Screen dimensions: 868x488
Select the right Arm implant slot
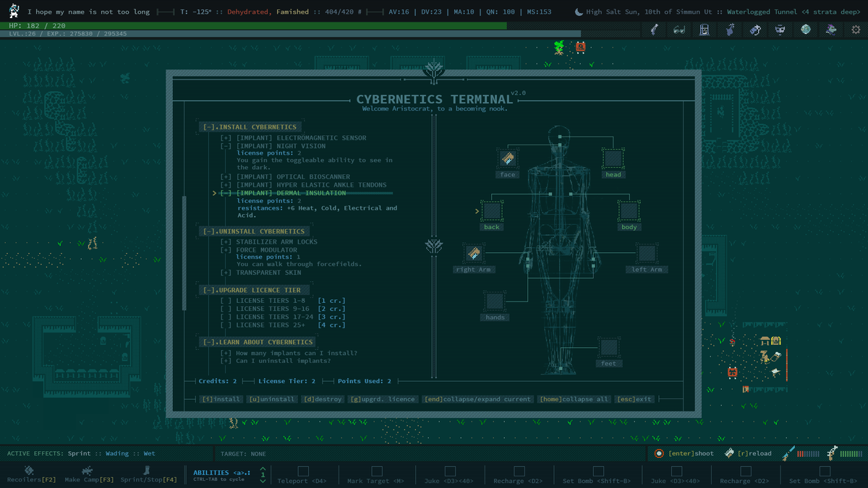click(x=474, y=254)
